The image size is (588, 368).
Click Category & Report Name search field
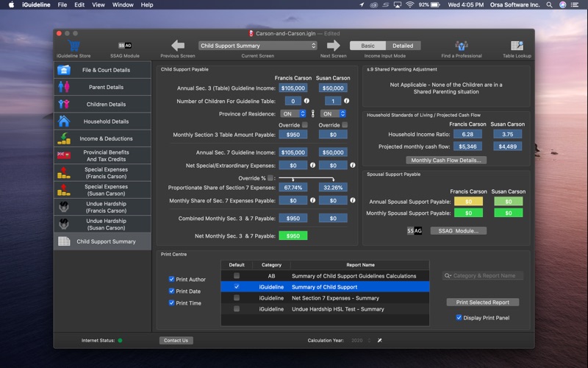(483, 275)
